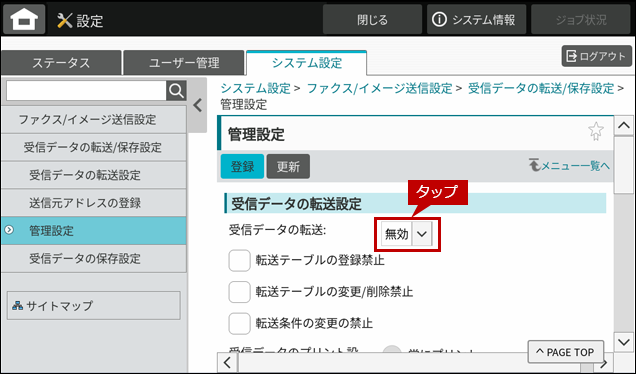Go to the home screen icon
636x374 pixels.
[24, 19]
